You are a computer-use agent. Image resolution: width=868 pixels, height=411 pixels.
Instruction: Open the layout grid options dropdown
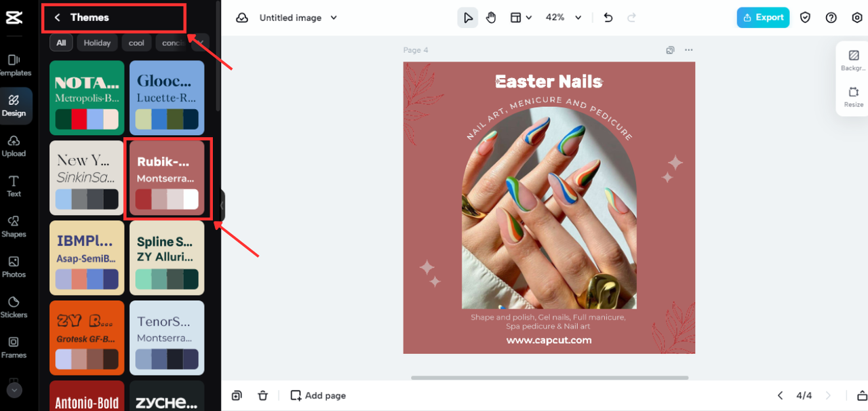pos(521,18)
